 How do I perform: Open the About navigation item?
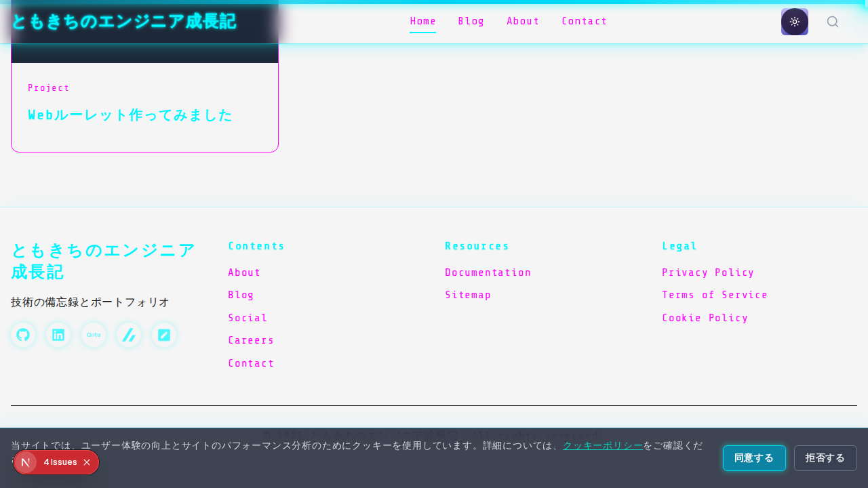[x=523, y=21]
